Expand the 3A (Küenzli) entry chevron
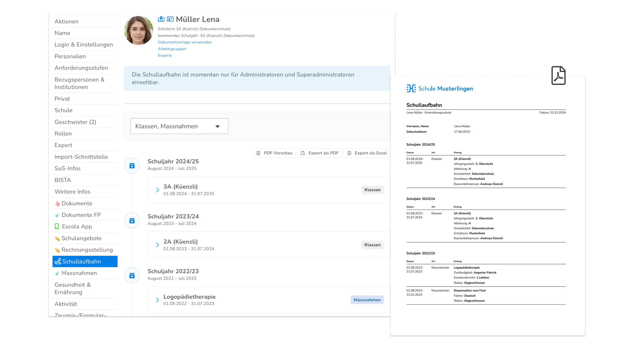644x352 pixels. 158,190
